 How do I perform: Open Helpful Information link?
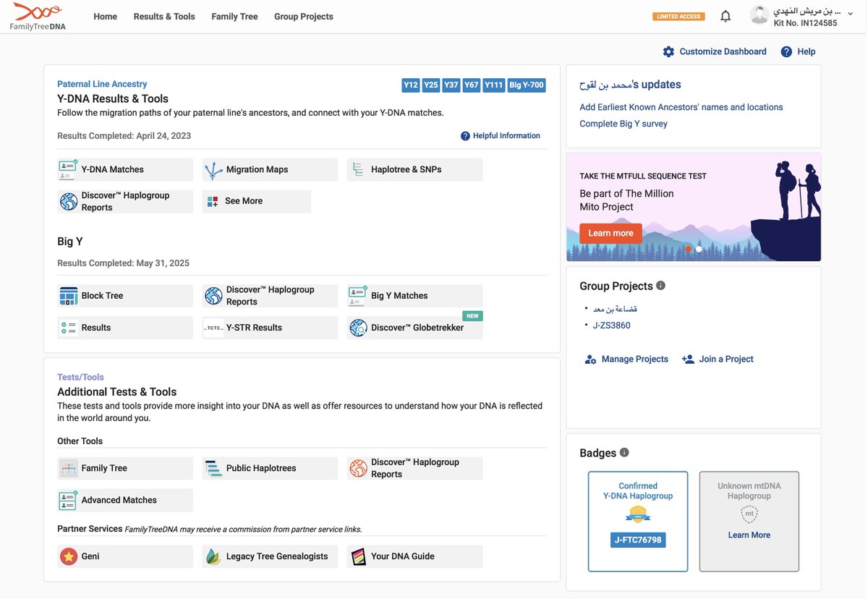pos(501,136)
